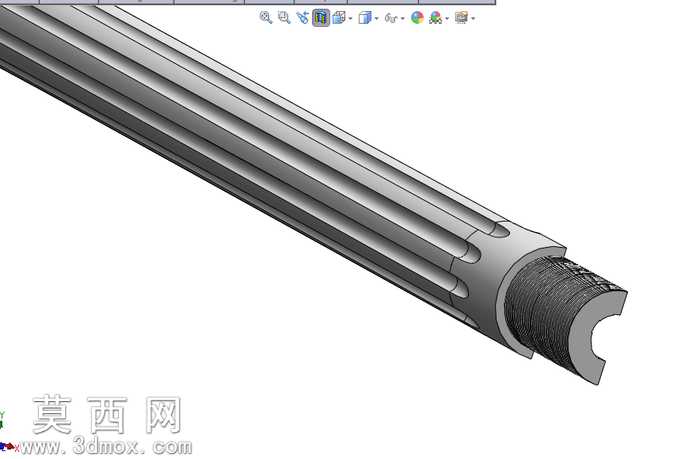Expand the Hide/Show Items dropdown arrow
The height and width of the screenshot is (459, 700).
coord(403,19)
